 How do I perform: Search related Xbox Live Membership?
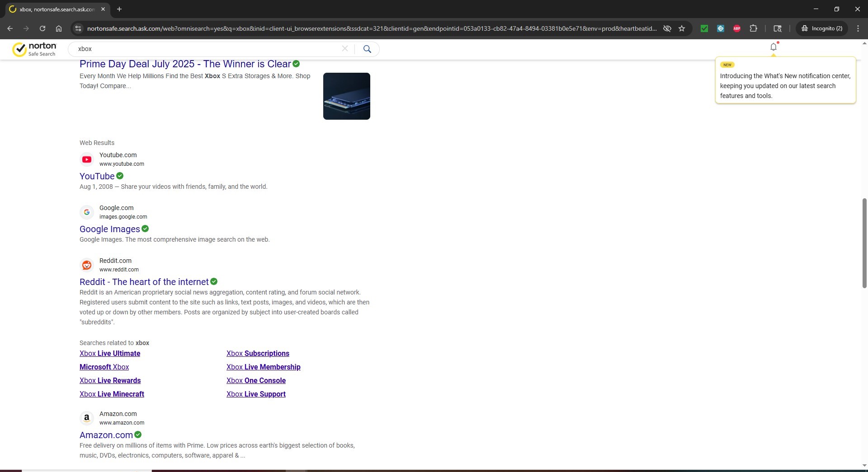point(264,367)
